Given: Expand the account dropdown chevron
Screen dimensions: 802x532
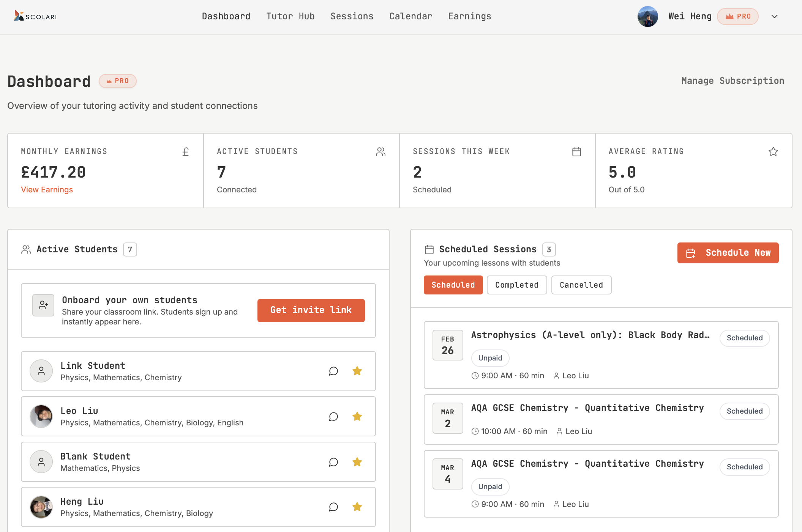Looking at the screenshot, I should tap(775, 17).
